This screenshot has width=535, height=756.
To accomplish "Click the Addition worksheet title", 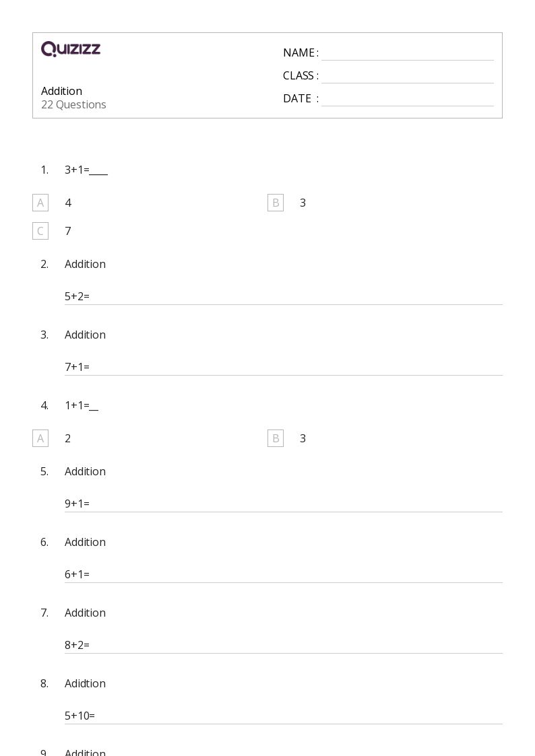I will (61, 91).
